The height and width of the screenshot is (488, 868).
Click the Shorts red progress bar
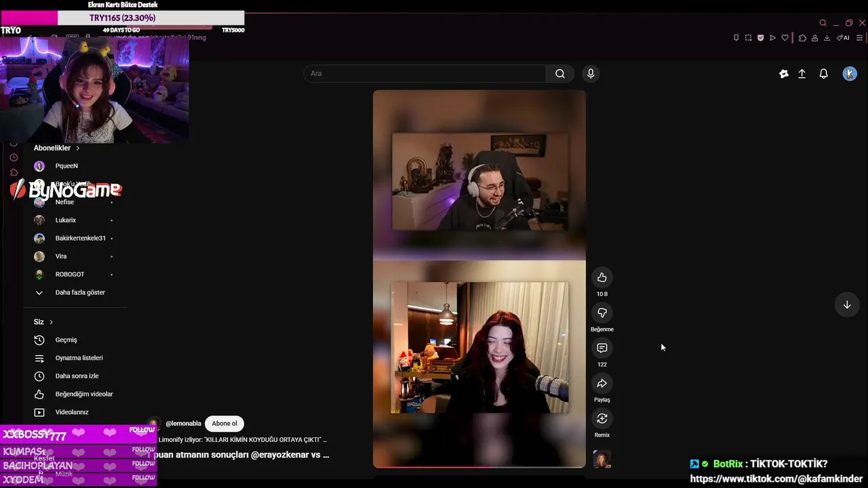pos(479,467)
